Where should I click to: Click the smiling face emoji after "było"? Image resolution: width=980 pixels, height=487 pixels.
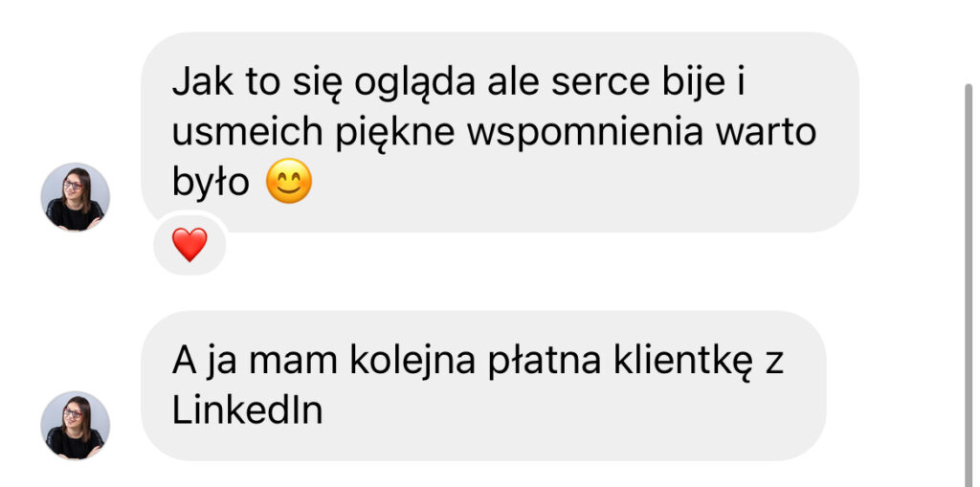pos(289,181)
